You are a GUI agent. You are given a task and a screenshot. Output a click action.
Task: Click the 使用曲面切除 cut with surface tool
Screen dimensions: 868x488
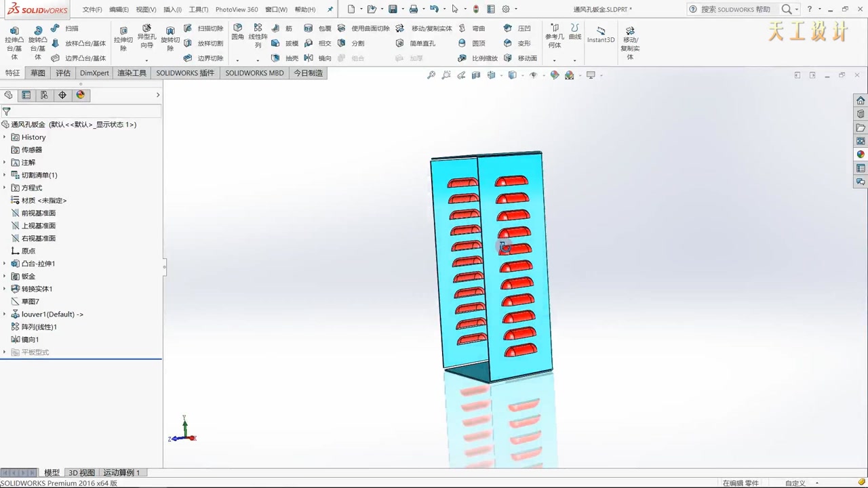363,28
